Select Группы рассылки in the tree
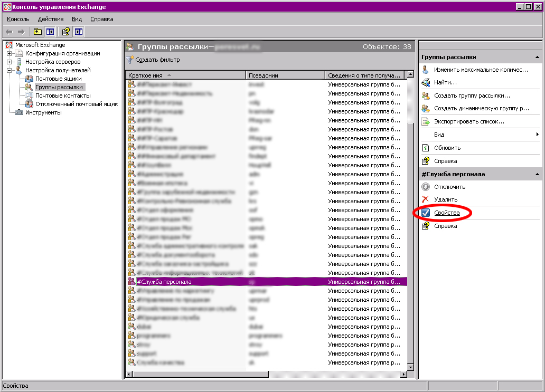This screenshot has height=392, width=545. 59,87
